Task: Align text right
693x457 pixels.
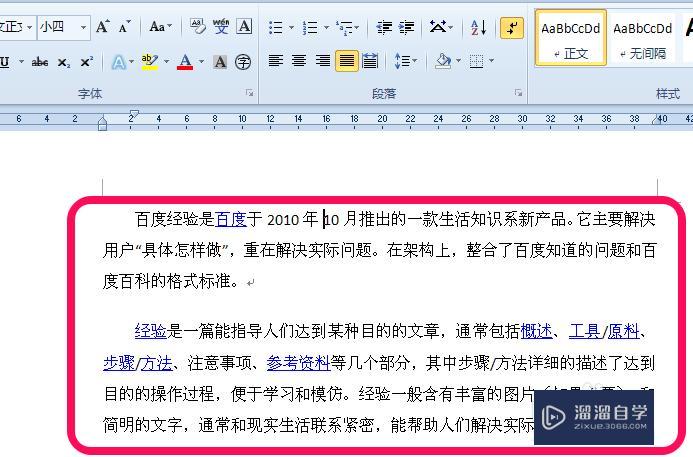Action: (x=323, y=61)
